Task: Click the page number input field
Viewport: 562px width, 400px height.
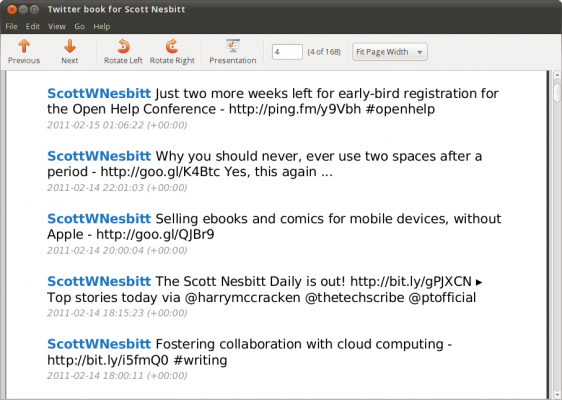Action: [287, 52]
